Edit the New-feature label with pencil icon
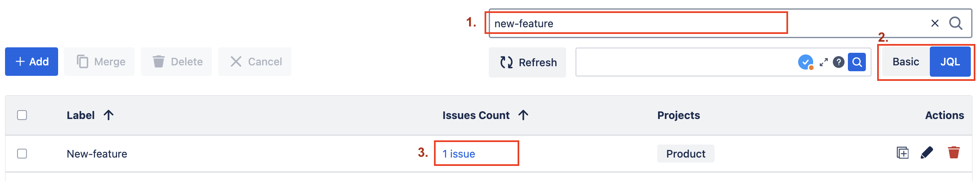The width and height of the screenshot is (980, 181). point(927,153)
